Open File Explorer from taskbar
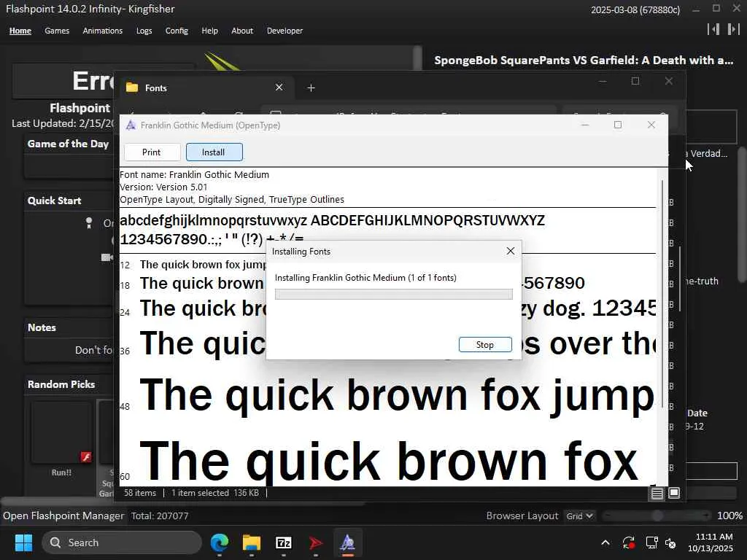The image size is (747, 560). coord(252,542)
